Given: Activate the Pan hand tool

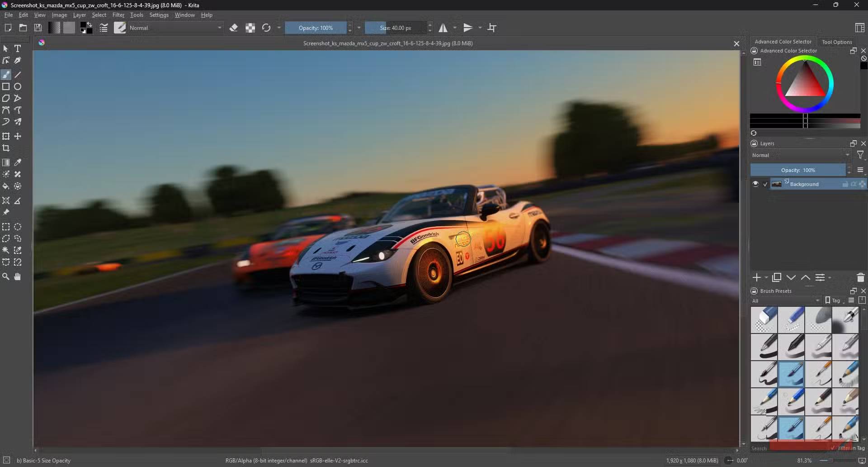Looking at the screenshot, I should tap(18, 276).
